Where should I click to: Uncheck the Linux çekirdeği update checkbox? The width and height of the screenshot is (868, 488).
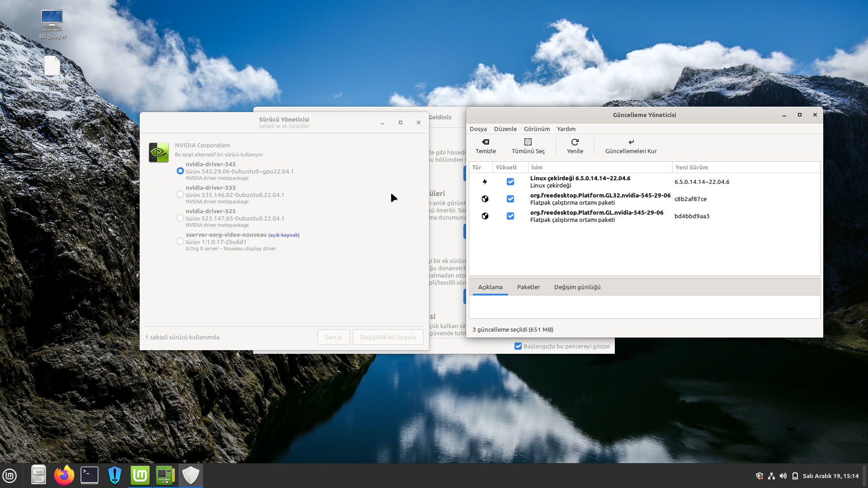coord(510,182)
